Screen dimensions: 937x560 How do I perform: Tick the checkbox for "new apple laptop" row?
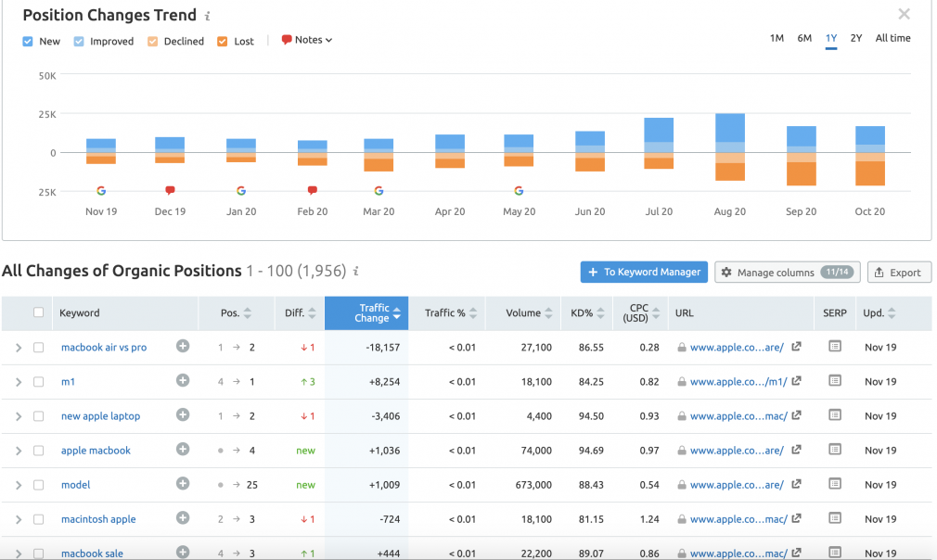pos(38,416)
